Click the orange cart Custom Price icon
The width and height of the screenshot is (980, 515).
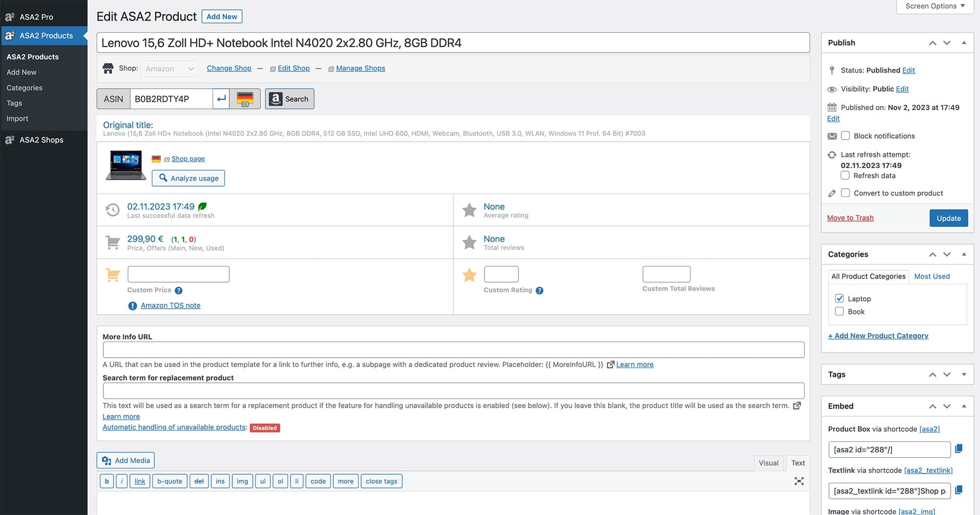[x=113, y=275]
